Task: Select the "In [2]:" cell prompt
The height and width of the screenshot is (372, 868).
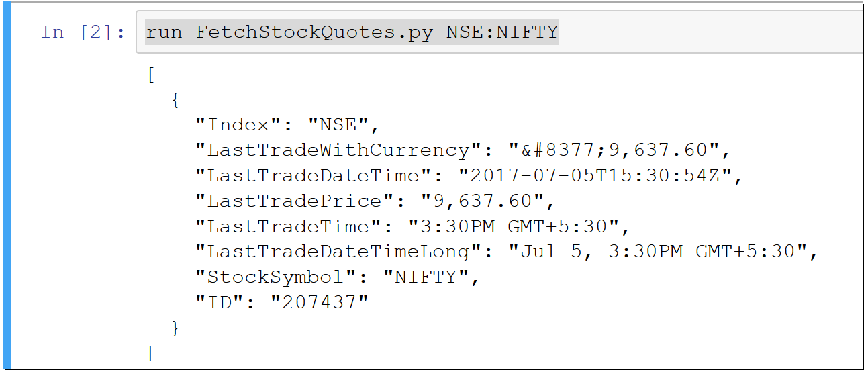Action: [83, 32]
